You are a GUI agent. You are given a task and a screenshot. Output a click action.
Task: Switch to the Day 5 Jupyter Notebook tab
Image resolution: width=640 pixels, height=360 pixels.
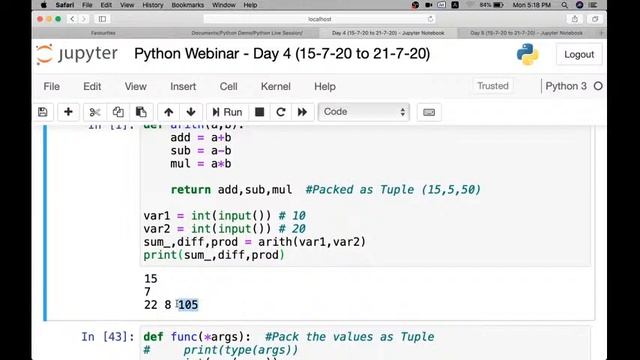pos(527,33)
